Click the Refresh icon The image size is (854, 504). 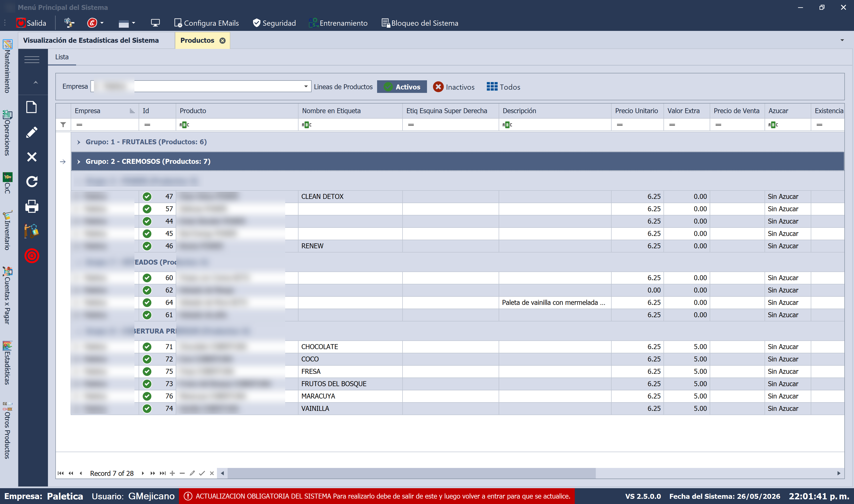(x=32, y=182)
